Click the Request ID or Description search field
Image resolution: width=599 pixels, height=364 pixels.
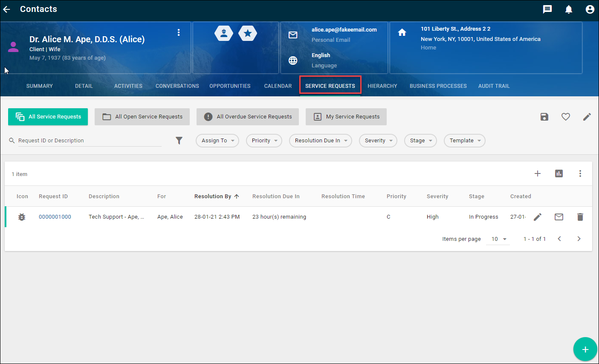90,141
